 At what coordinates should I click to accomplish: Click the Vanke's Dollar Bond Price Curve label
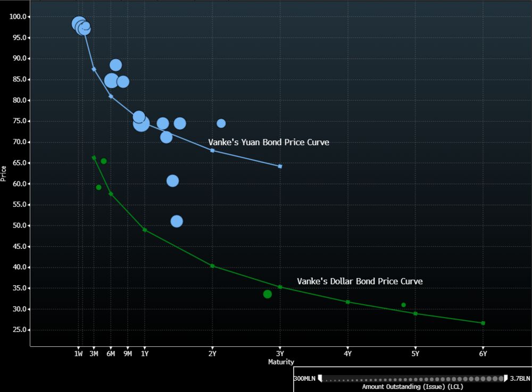(360, 281)
